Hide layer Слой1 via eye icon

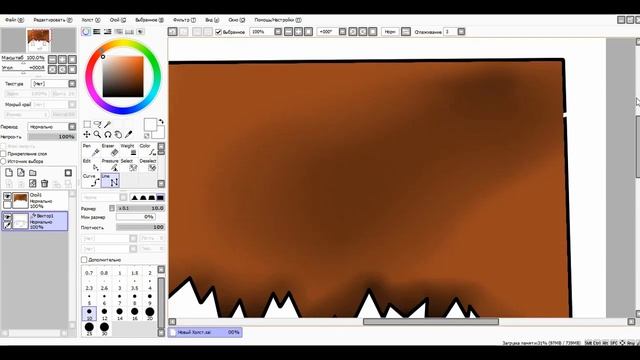[7, 196]
